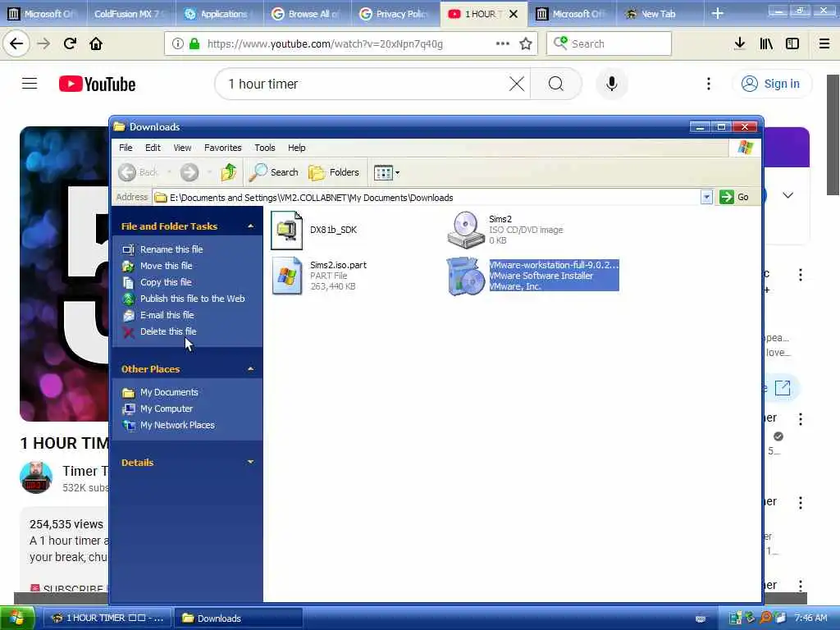The width and height of the screenshot is (840, 630).
Task: Collapse the File and Folder Tasks panel
Action: (x=250, y=226)
